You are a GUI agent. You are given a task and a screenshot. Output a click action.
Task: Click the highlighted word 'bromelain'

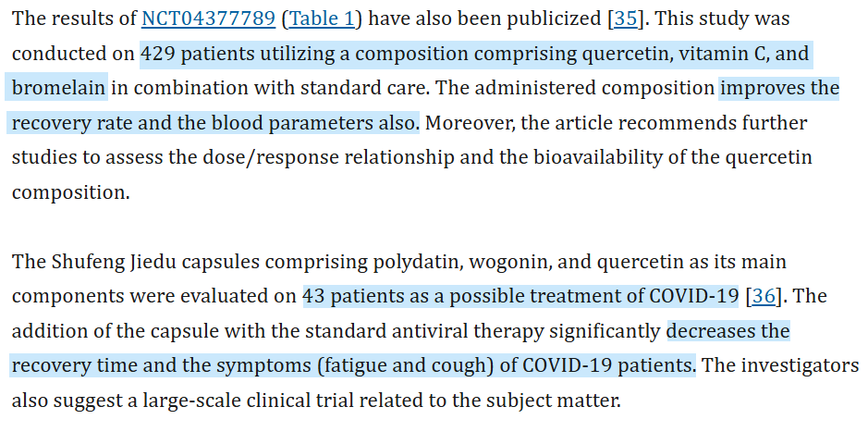56,89
